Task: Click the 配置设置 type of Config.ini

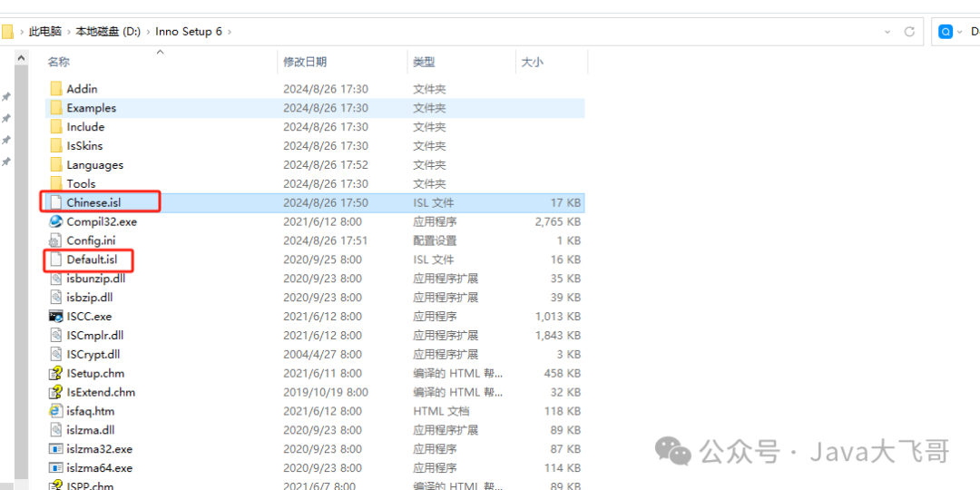Action: (x=435, y=240)
